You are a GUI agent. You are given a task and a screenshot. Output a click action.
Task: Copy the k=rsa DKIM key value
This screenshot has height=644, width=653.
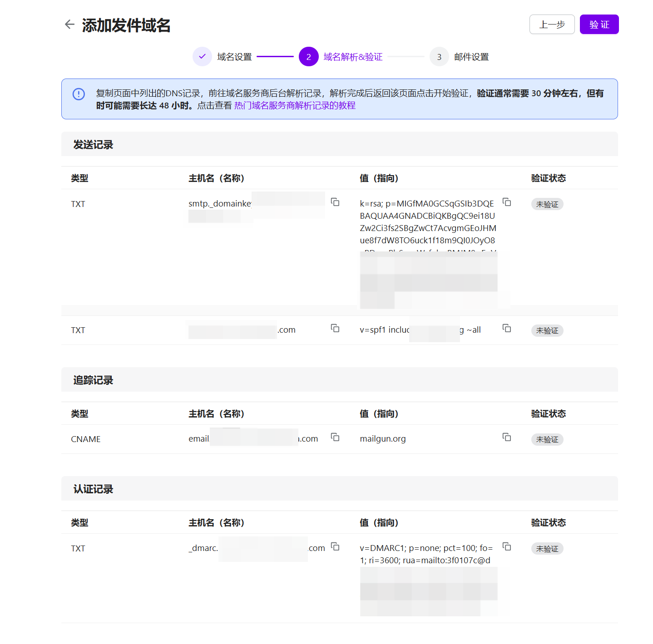pos(507,202)
